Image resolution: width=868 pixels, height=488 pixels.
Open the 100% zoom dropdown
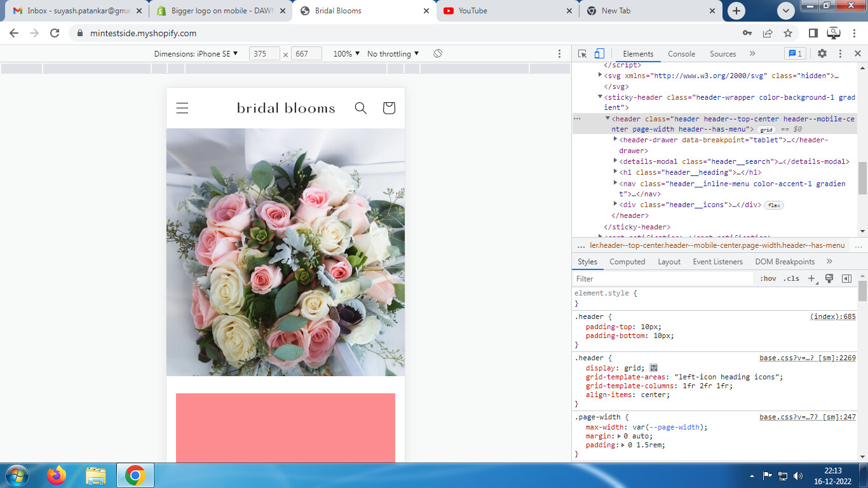346,54
